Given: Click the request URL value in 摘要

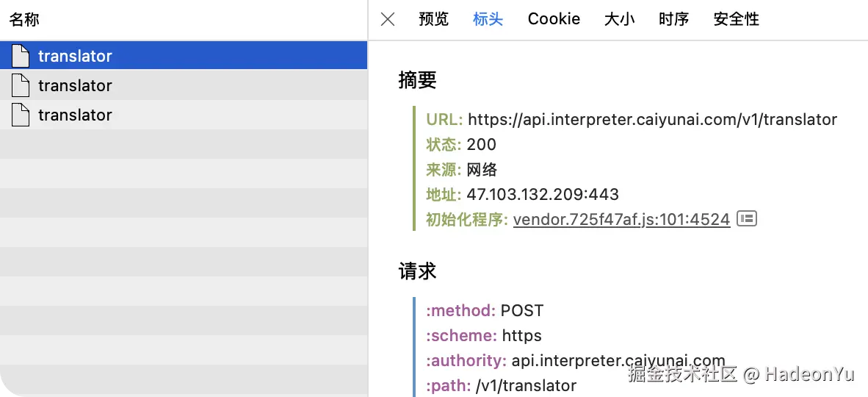Looking at the screenshot, I should (x=652, y=119).
